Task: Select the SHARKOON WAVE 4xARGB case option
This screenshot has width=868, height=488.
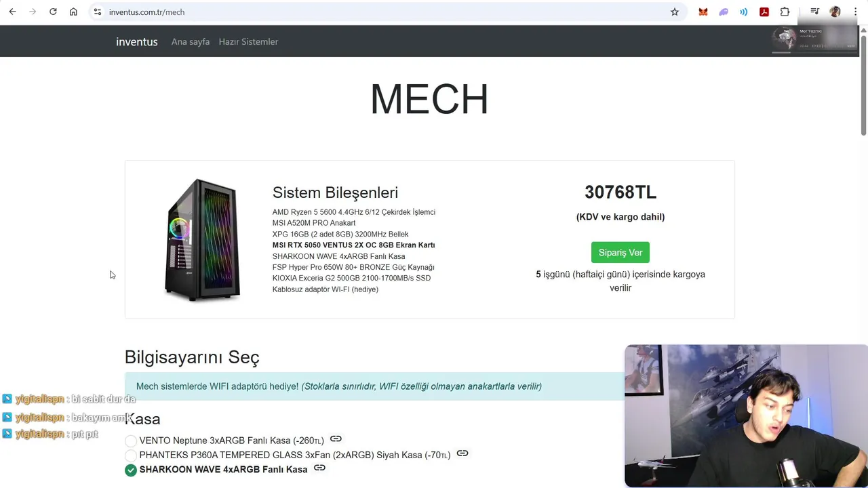Action: pos(131,470)
